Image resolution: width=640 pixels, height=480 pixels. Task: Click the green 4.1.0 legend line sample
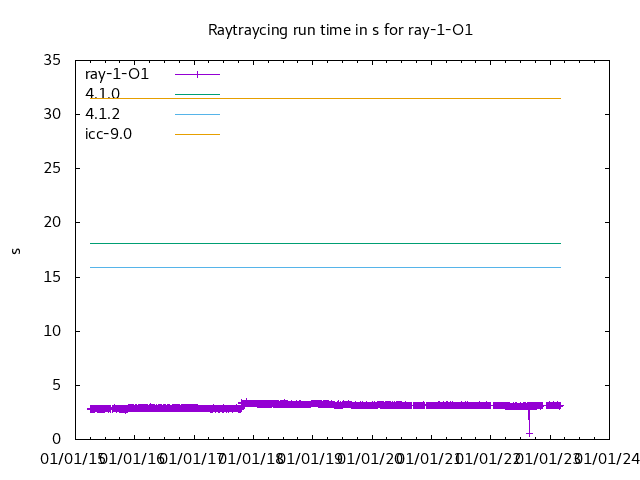[x=197, y=94]
